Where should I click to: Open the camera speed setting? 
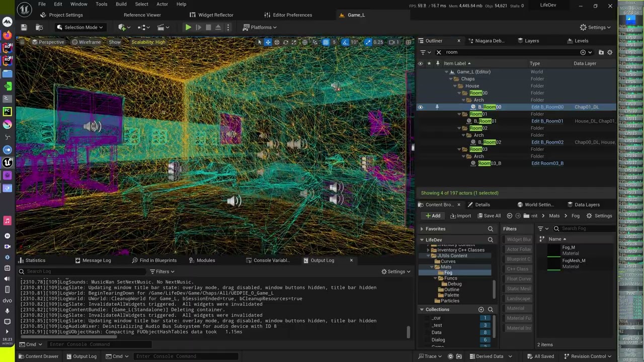click(x=394, y=42)
